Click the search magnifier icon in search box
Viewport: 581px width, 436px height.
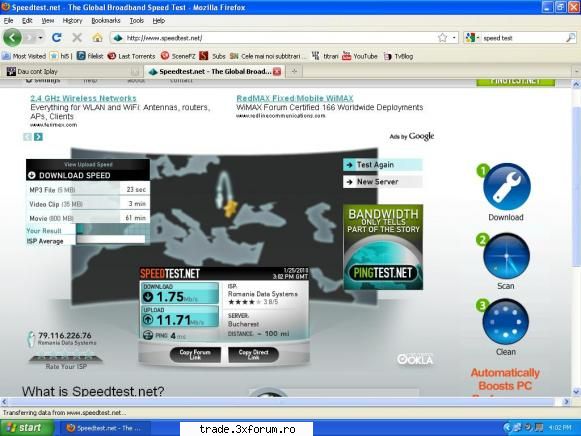(571, 37)
